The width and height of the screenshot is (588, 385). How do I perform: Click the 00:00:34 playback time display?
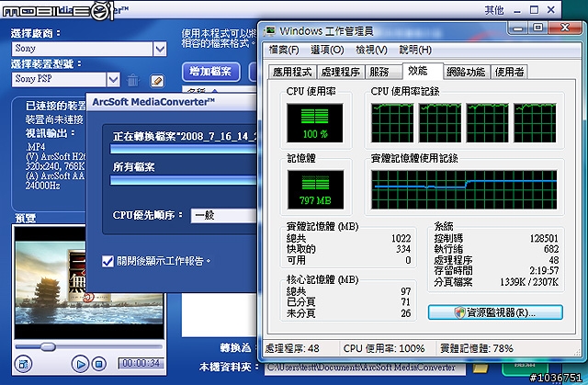coord(141,363)
